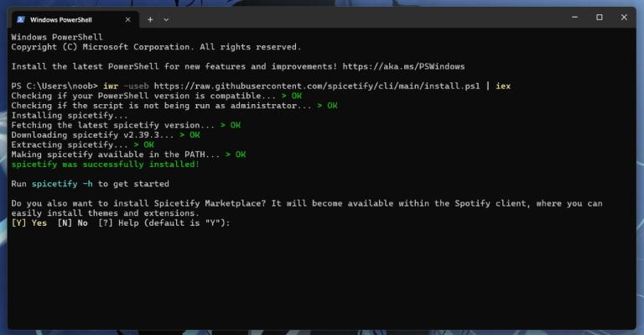Click the 'spicetify -h' command text

(62, 184)
